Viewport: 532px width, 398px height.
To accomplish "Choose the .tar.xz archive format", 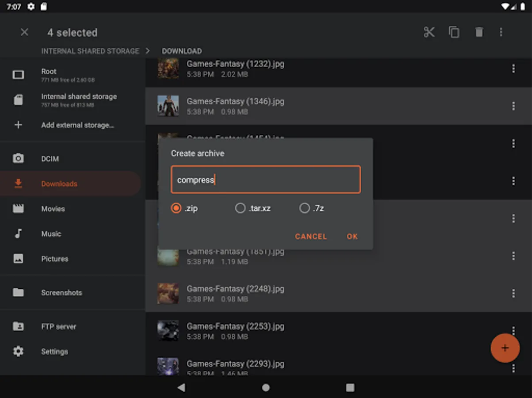I will click(x=240, y=208).
